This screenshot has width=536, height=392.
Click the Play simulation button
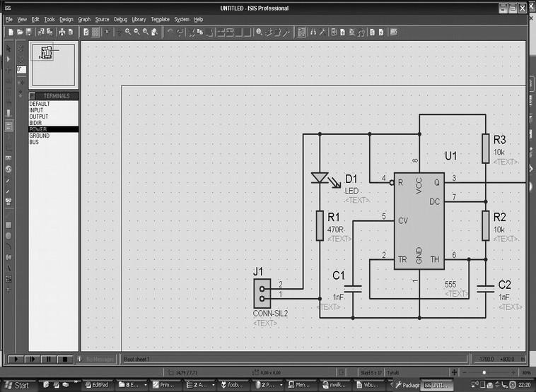(16, 359)
